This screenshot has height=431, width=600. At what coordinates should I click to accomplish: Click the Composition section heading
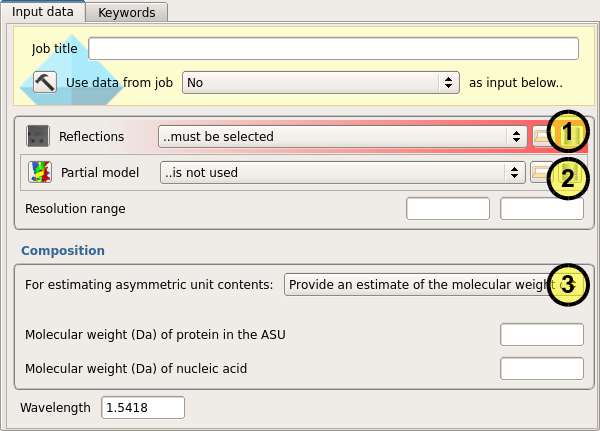pos(63,250)
